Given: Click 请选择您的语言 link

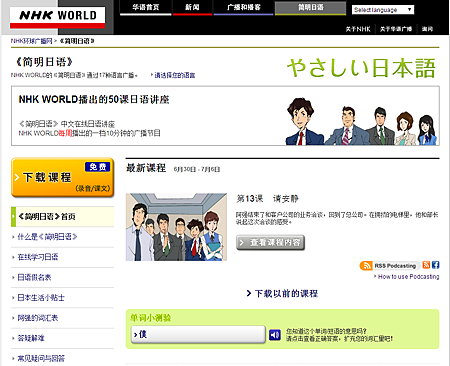Looking at the screenshot, I should 175,75.
